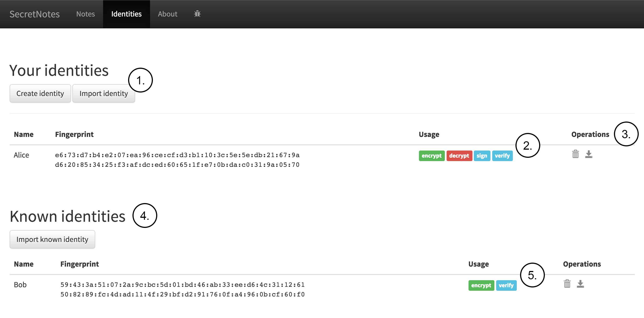Click Alice's red decrypt badge

coord(459,156)
